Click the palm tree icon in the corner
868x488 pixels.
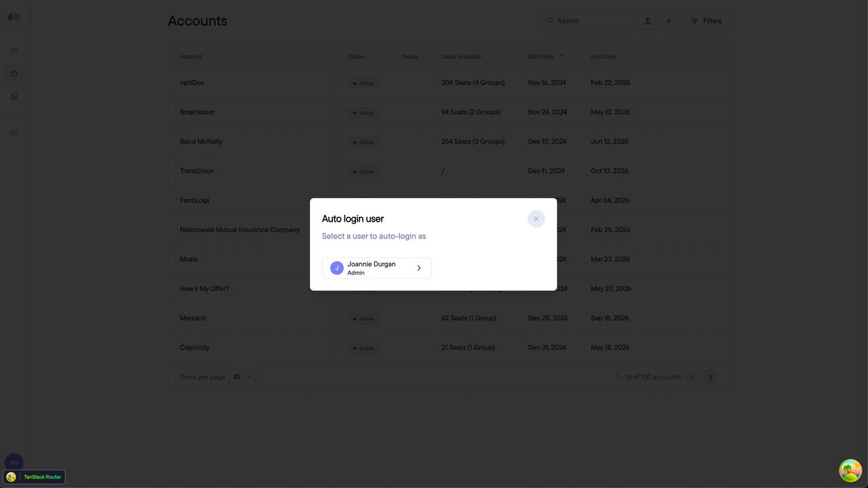tap(850, 470)
